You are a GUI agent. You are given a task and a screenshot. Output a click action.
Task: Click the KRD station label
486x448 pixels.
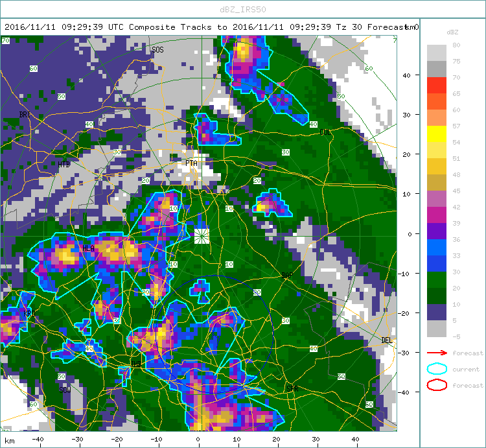tap(29, 313)
